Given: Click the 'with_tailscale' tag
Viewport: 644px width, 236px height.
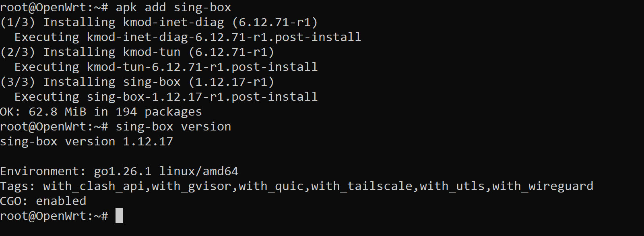Looking at the screenshot, I should tap(362, 186).
